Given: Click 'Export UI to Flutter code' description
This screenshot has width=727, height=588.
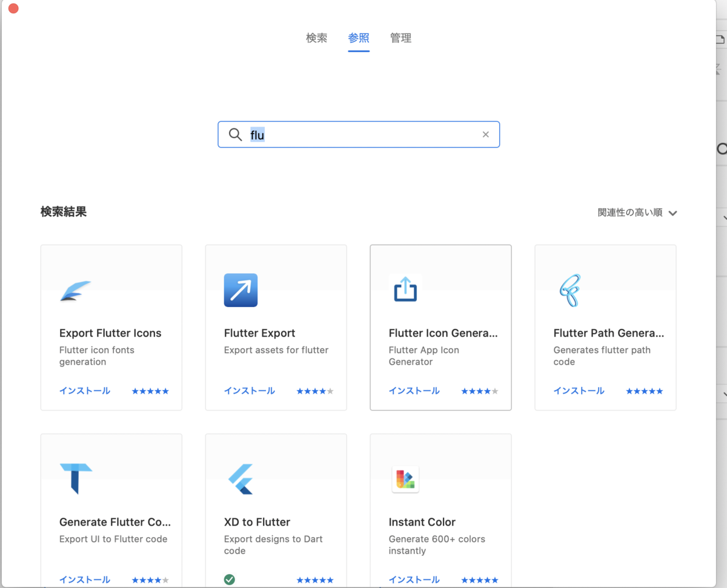Looking at the screenshot, I should 113,539.
